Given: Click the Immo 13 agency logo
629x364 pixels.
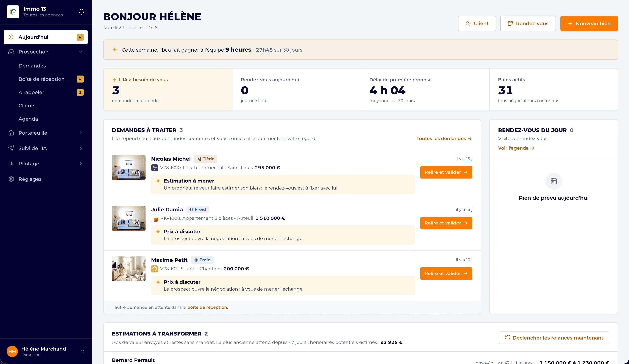Looking at the screenshot, I should tap(13, 12).
